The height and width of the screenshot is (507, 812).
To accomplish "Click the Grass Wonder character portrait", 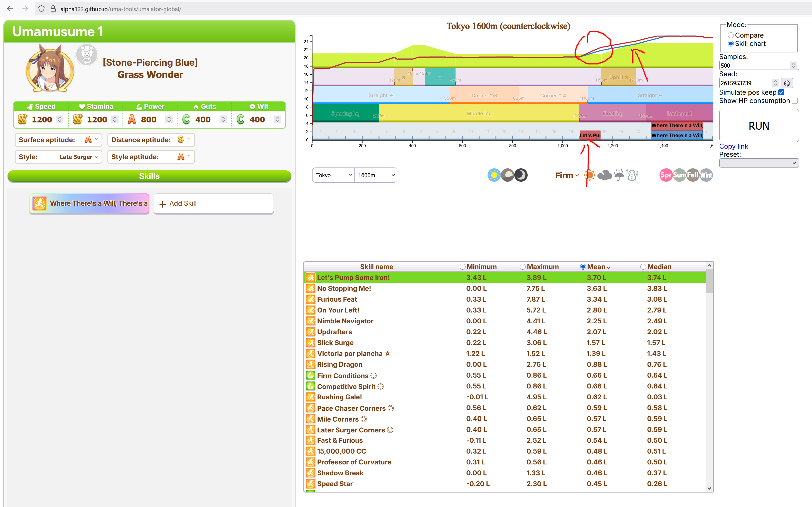I will coord(50,68).
